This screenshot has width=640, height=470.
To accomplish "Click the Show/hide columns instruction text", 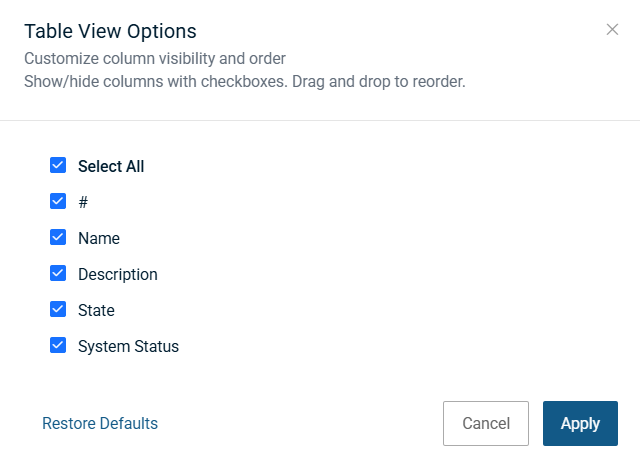I will pos(245,81).
